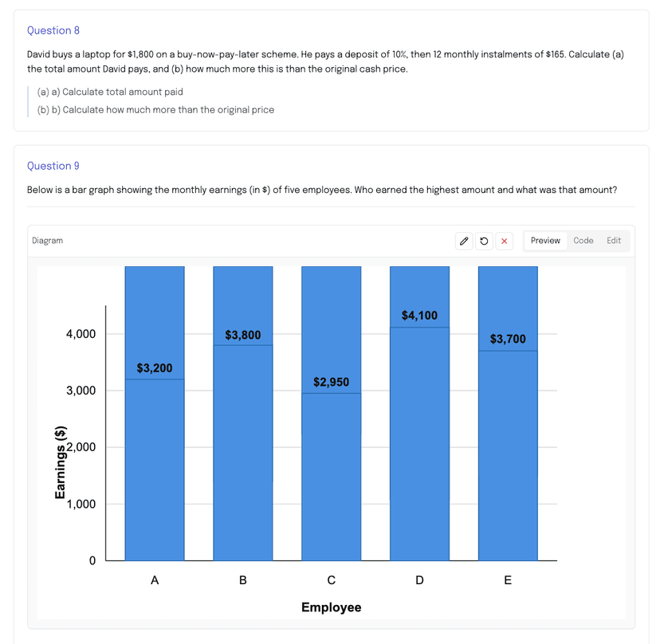Viewport: 660px width, 644px height.
Task: Click the Diagram panel label
Action: [x=49, y=240]
